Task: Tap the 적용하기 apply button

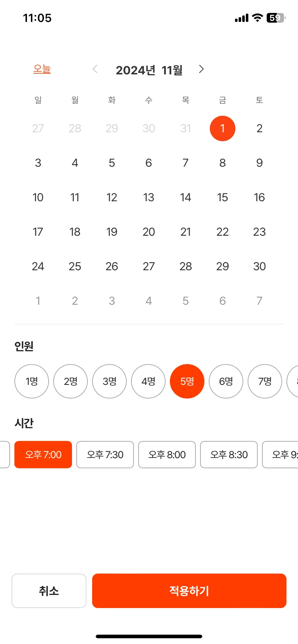Action: [189, 591]
